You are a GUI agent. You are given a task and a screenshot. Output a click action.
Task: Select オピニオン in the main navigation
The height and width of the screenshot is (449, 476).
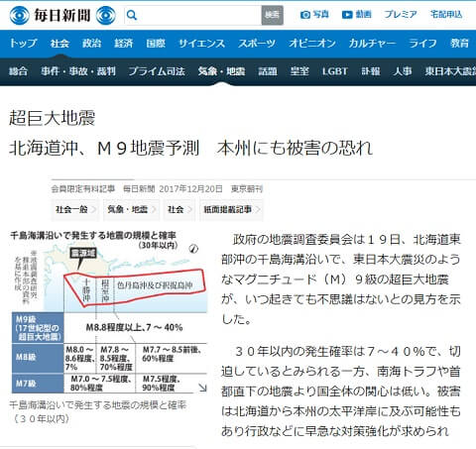coord(312,44)
